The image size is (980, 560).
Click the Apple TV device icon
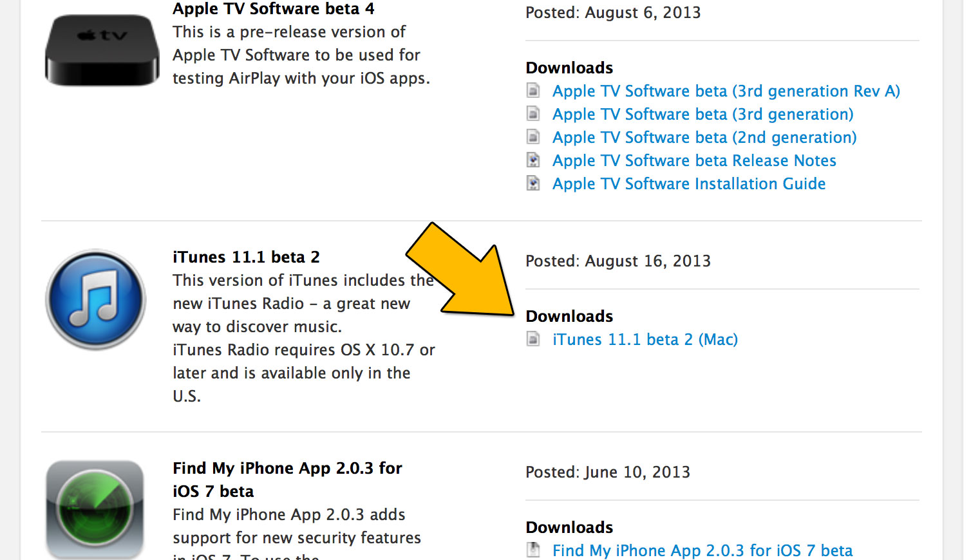tap(102, 50)
